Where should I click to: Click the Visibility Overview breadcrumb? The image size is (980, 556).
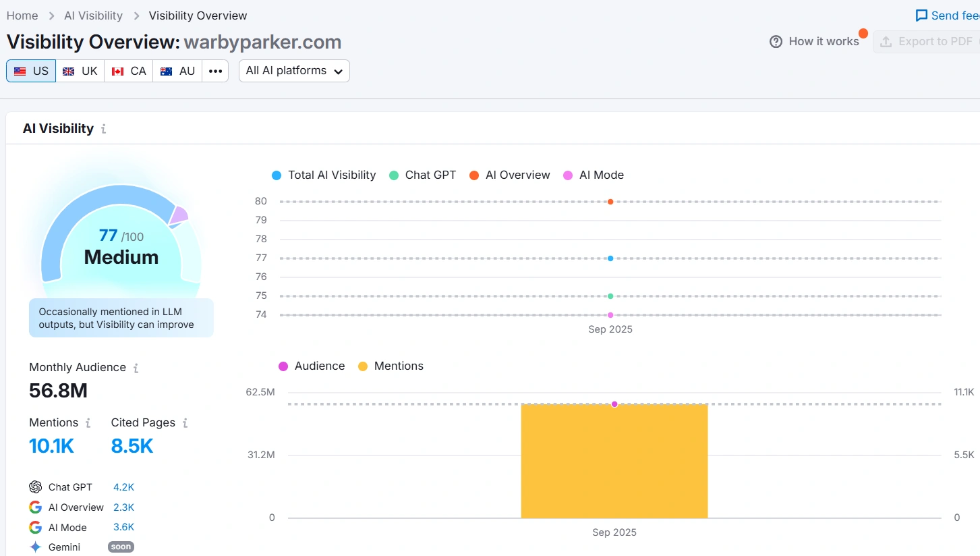coord(198,16)
